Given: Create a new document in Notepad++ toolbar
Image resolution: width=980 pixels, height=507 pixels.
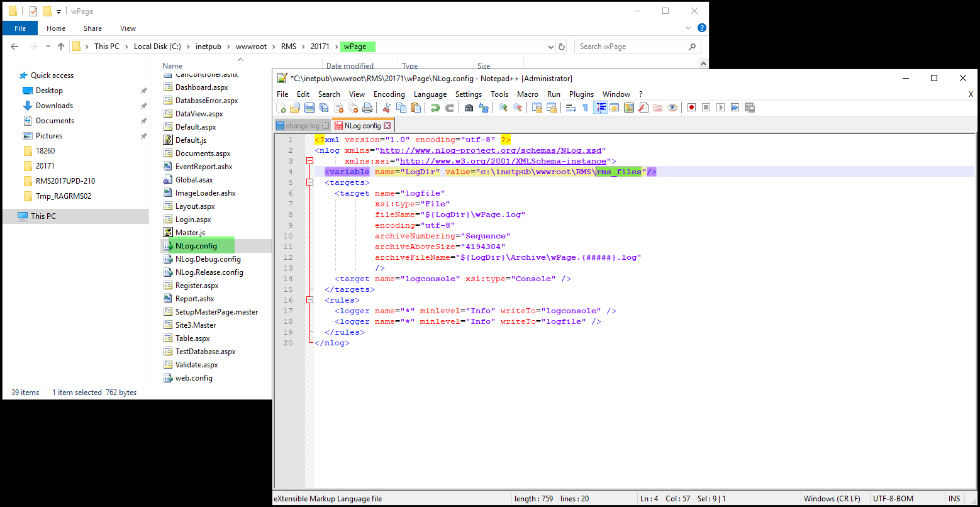Looking at the screenshot, I should (281, 108).
